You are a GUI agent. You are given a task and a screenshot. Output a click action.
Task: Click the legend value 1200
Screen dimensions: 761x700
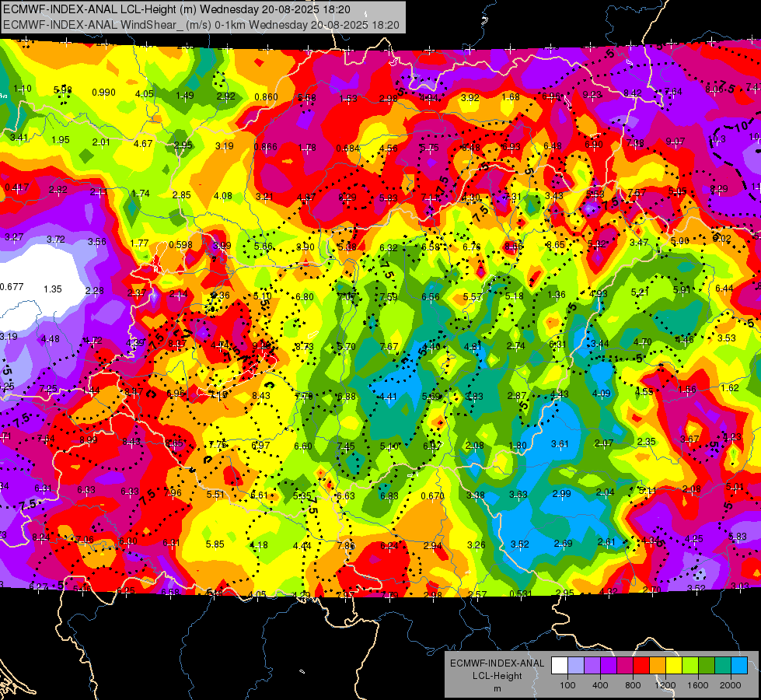point(665,685)
